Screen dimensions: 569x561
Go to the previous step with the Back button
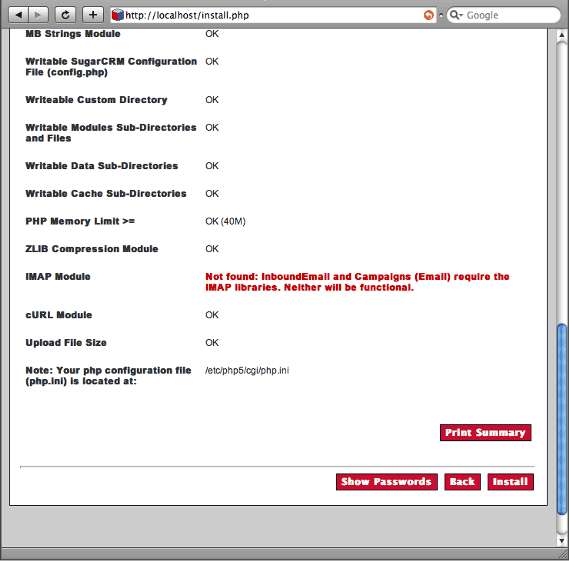tap(462, 482)
